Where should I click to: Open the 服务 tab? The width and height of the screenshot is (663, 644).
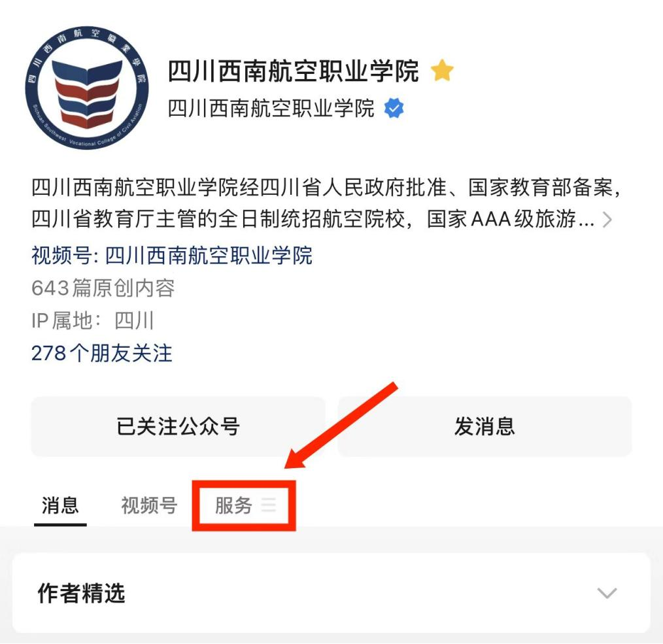point(233,505)
